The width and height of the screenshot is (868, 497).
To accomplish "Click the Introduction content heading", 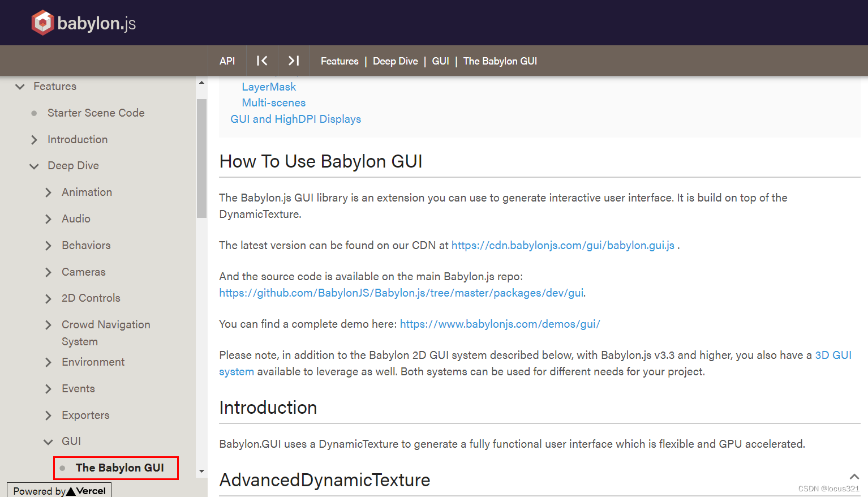I will pyautogui.click(x=268, y=408).
